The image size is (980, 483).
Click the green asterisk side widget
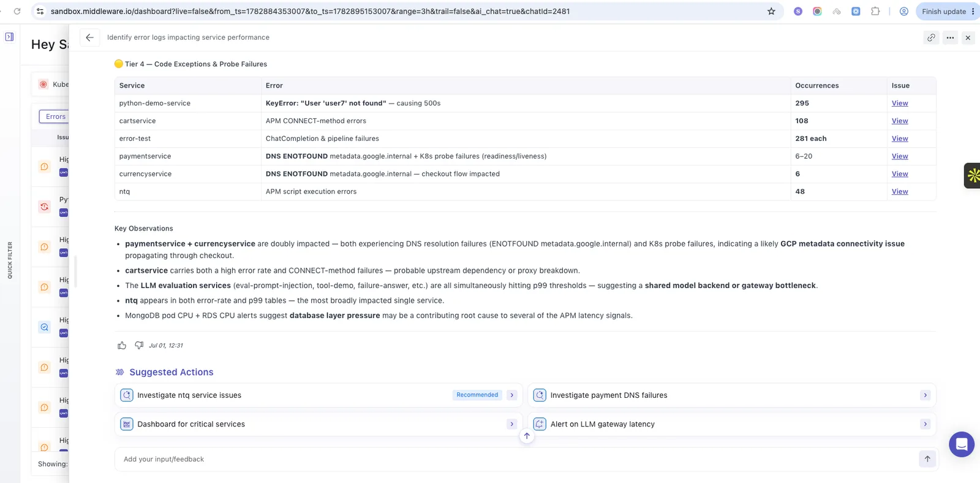click(973, 176)
